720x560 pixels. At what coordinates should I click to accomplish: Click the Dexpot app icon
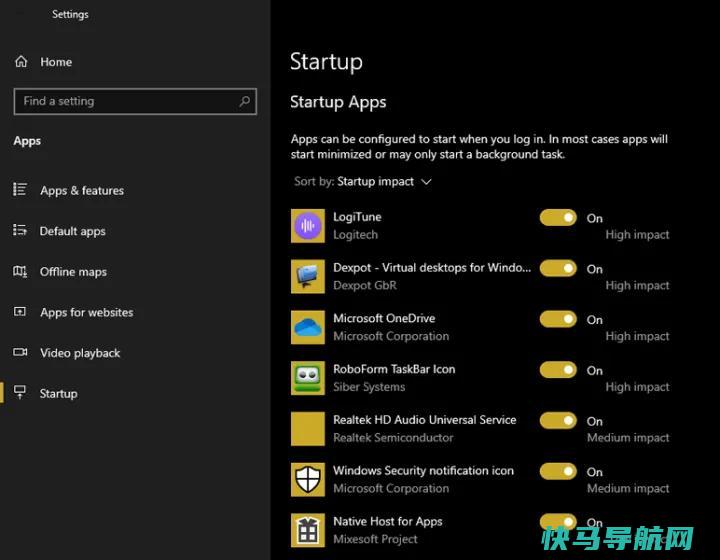(308, 276)
